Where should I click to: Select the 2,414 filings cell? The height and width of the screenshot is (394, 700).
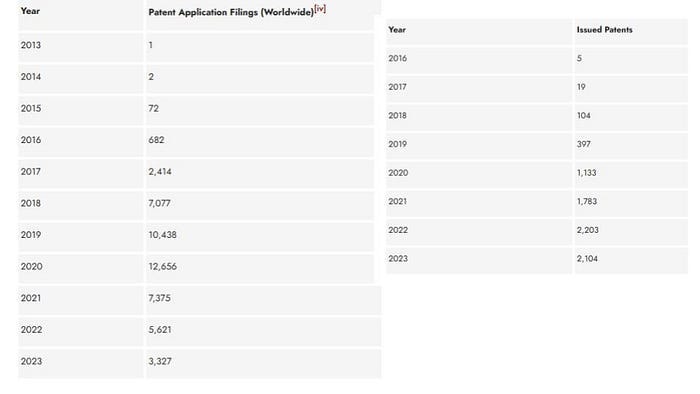coord(160,171)
